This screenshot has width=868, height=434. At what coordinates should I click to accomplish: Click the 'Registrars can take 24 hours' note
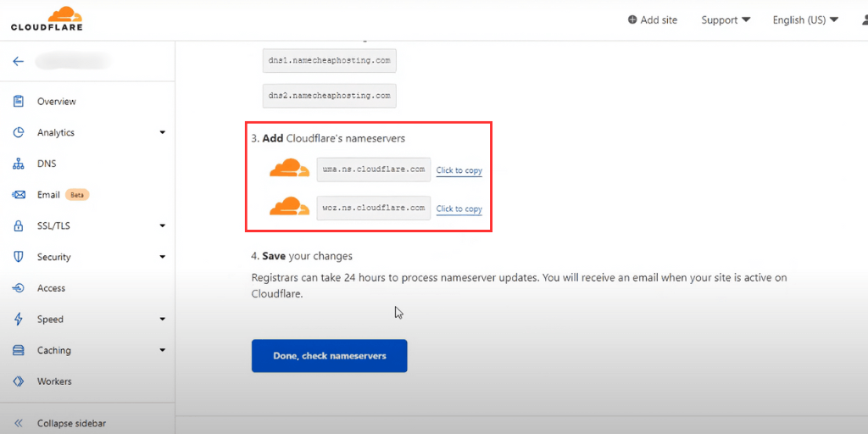[x=520, y=286]
